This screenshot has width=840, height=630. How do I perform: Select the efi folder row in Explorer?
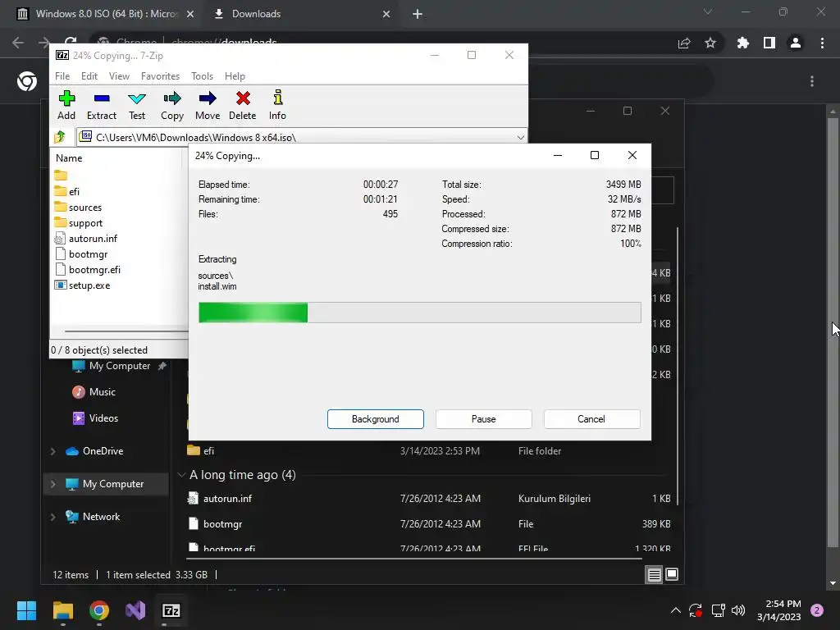[x=428, y=450]
